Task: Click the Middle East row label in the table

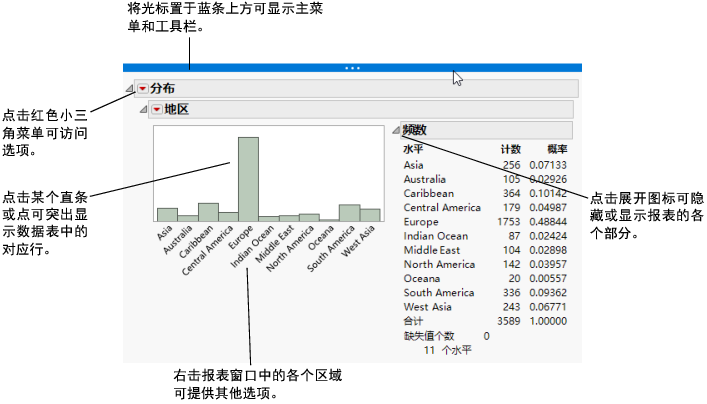Action: tap(432, 250)
